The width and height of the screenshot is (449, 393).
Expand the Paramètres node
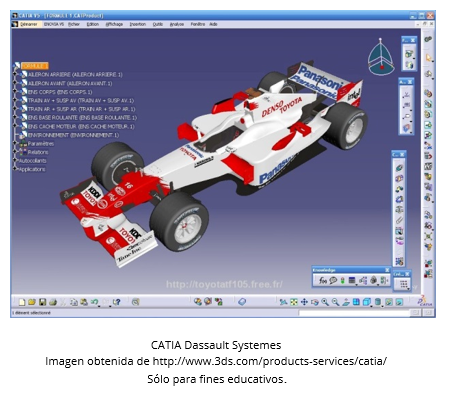[15, 143]
